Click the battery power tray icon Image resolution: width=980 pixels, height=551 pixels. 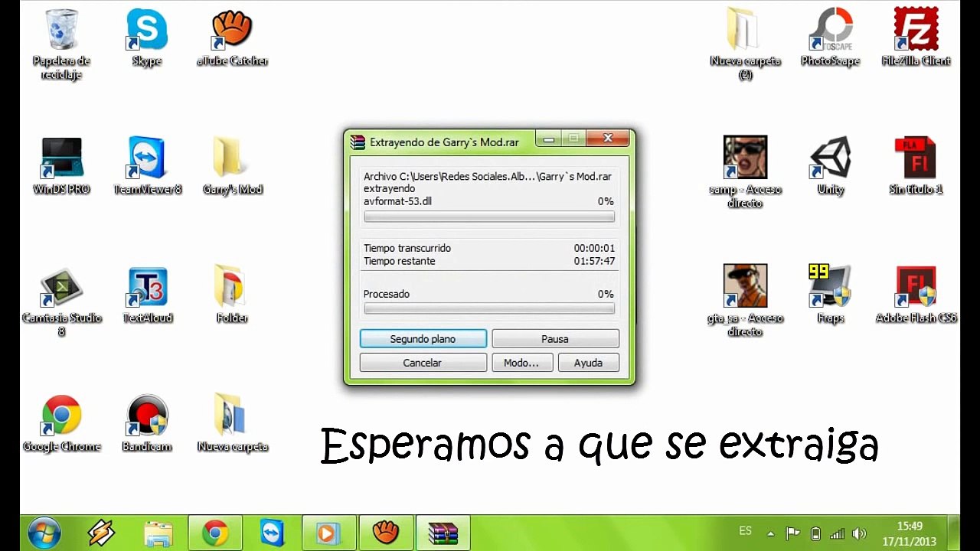815,533
